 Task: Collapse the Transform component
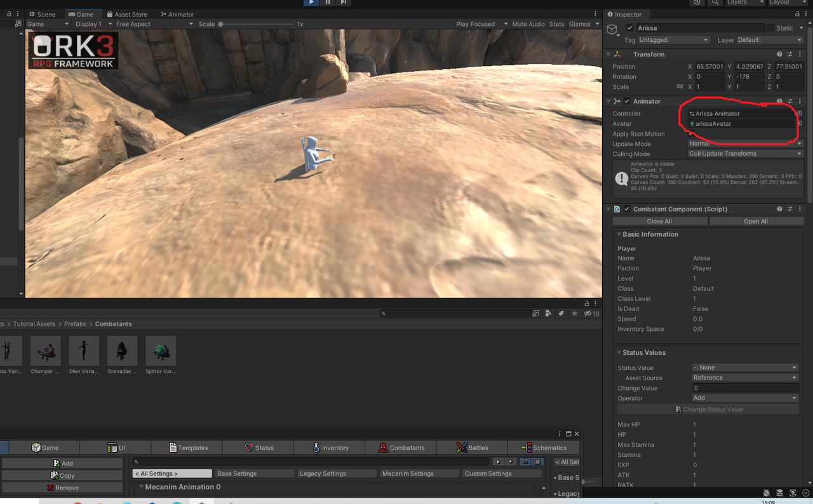tap(608, 55)
